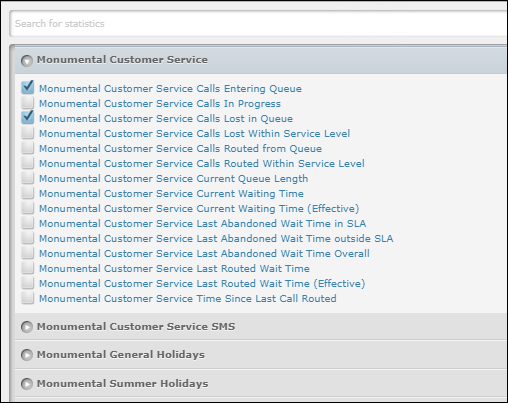The width and height of the screenshot is (508, 403).
Task: Expand Monumental General Holidays arrow icon
Action: 27,355
